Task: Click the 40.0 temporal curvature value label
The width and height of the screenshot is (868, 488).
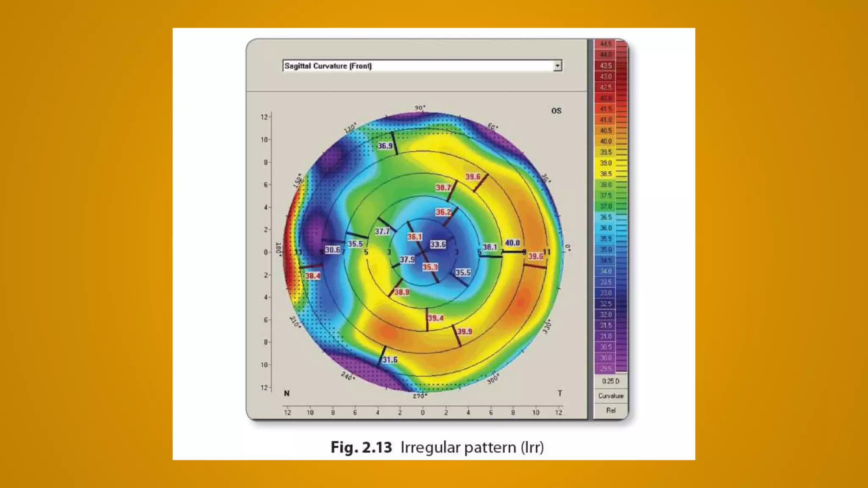Action: click(x=512, y=243)
